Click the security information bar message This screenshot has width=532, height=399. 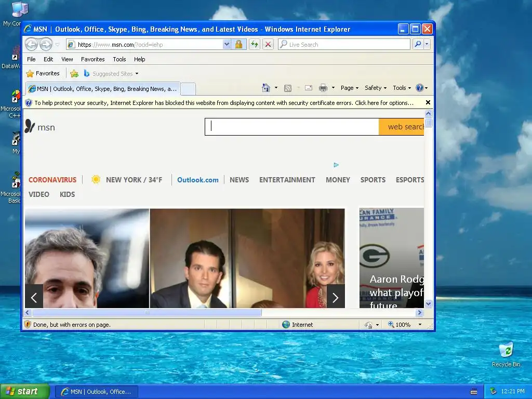click(224, 103)
